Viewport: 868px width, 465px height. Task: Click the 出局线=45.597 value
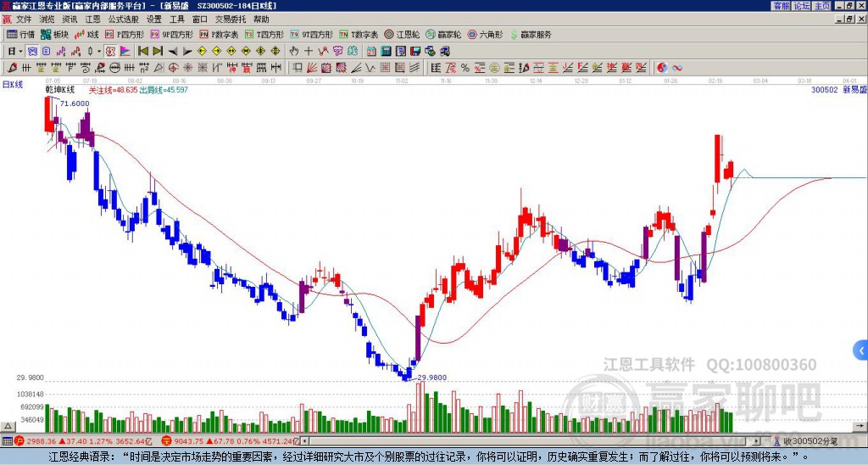(164, 89)
